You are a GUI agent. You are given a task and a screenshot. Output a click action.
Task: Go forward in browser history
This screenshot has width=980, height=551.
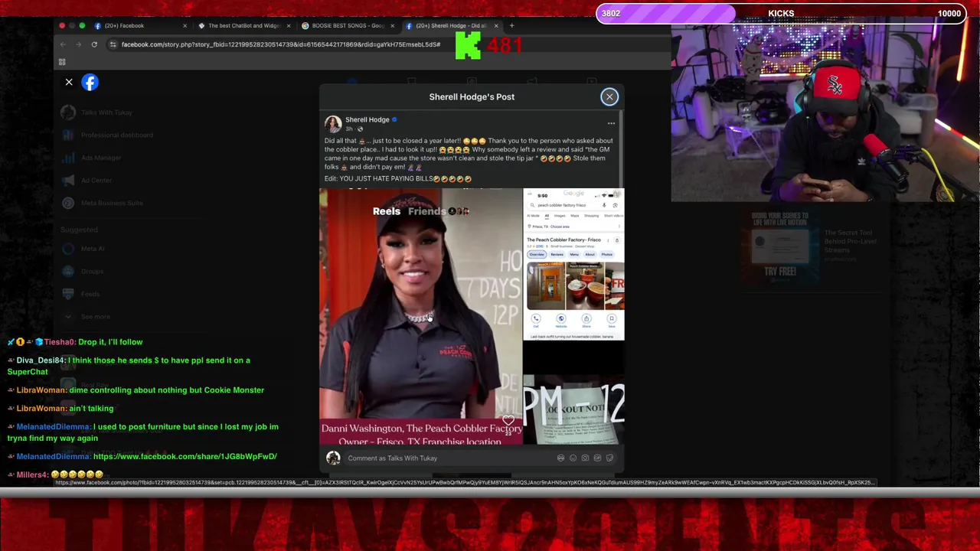(79, 44)
